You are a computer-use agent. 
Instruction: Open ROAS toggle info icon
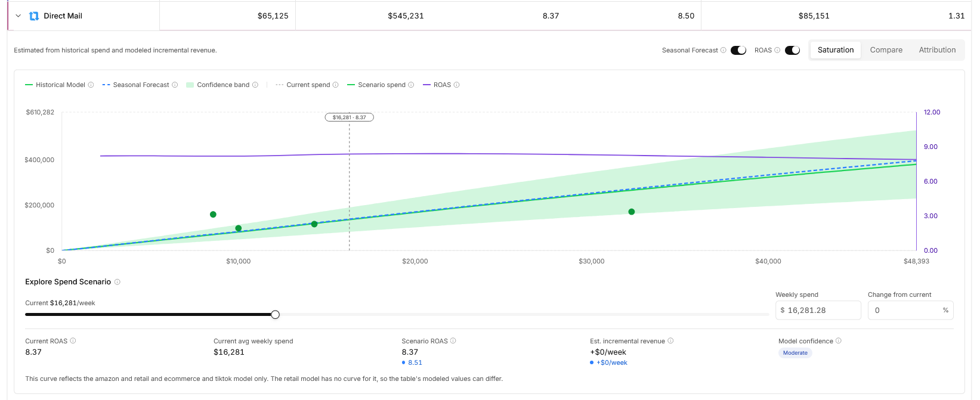click(777, 50)
